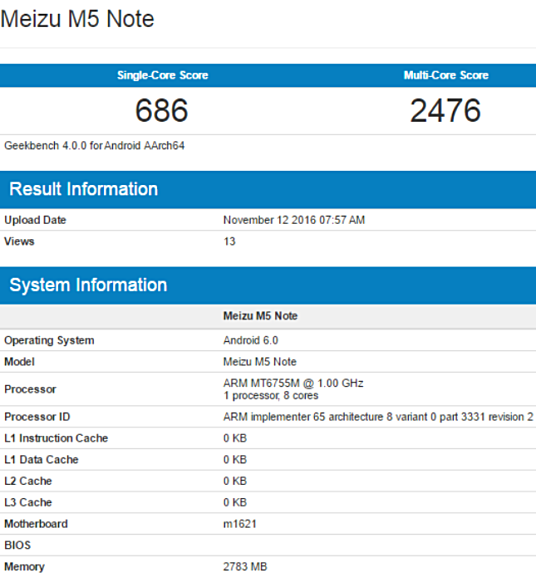Select the 0 KB value for L2 Cache
The height and width of the screenshot is (577, 536).
235,481
